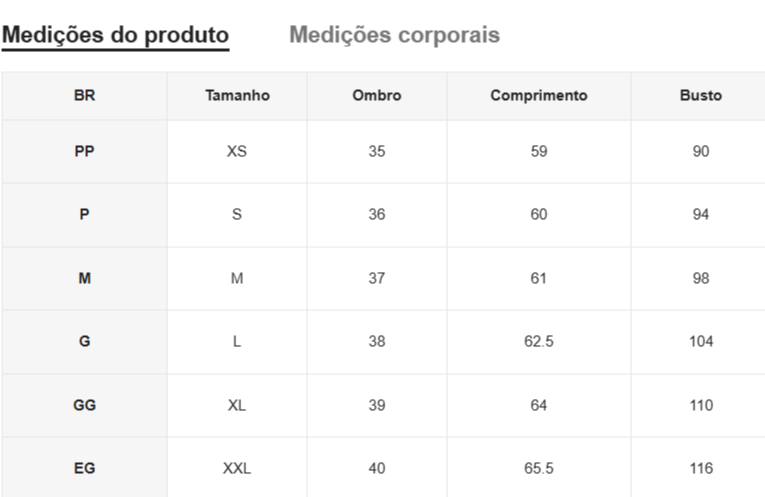Switch to Medições do produto tab
765x497 pixels.
(115, 35)
